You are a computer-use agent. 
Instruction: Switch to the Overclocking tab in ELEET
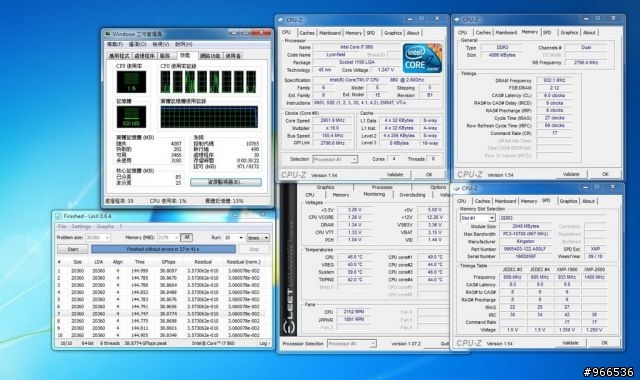click(412, 195)
